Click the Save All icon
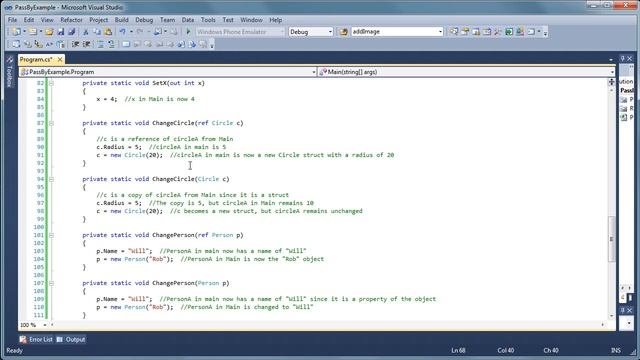This screenshot has width=640, height=360. (x=72, y=32)
